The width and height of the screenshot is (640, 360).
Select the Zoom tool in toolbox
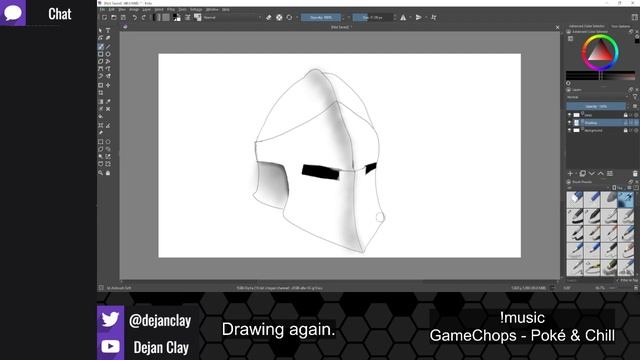[x=101, y=173]
